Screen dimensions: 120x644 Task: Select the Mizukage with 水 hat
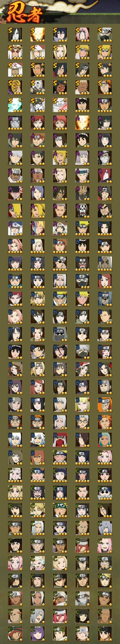coord(15,229)
